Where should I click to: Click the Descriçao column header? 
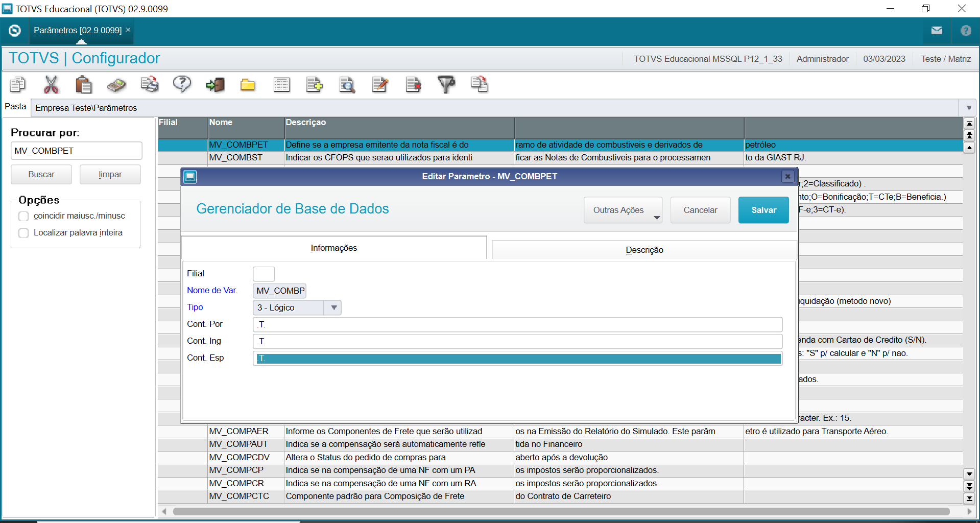point(399,128)
